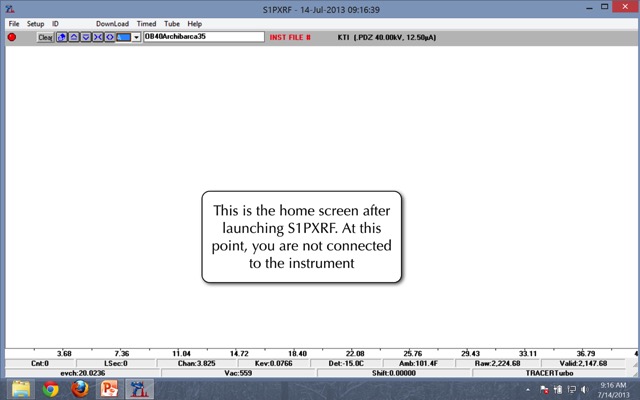Open the DownLoad menu
Screen dimensions: 640x400
(112, 24)
